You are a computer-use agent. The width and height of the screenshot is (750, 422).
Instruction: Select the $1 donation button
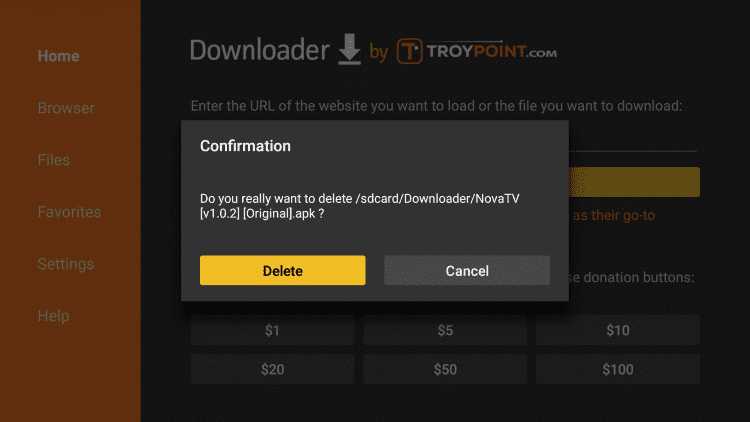(x=273, y=330)
